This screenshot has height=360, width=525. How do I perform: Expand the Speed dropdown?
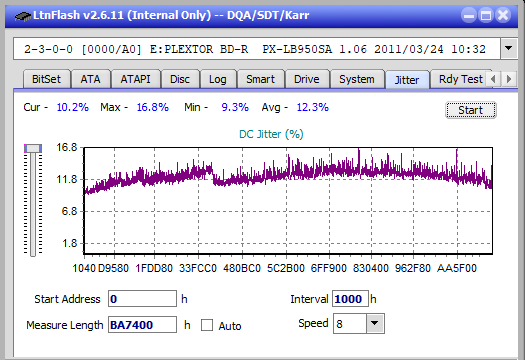[375, 323]
